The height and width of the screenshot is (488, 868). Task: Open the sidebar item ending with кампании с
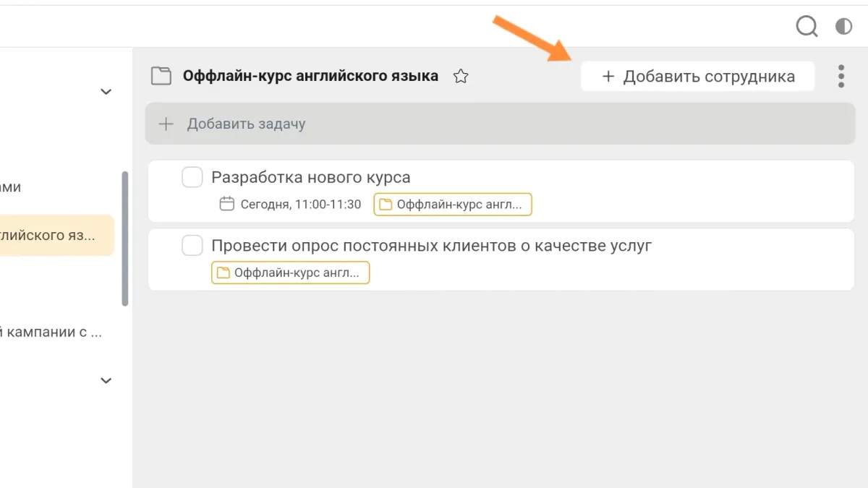click(51, 332)
